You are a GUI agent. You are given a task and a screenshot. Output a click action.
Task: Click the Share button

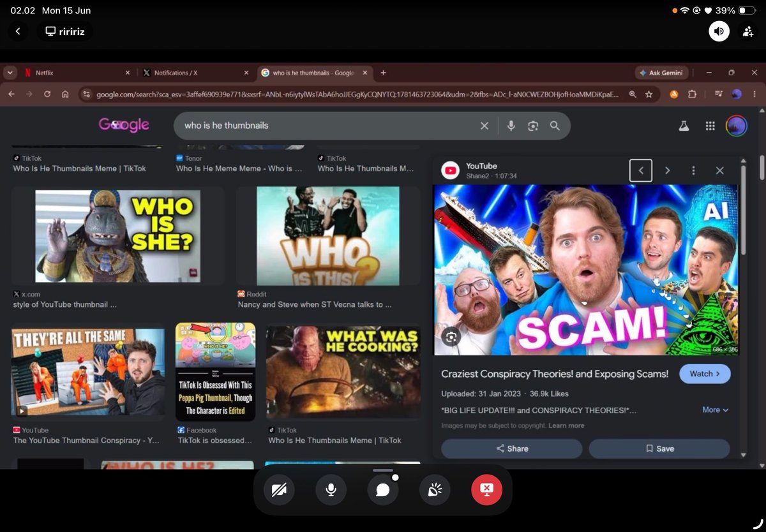tap(512, 448)
